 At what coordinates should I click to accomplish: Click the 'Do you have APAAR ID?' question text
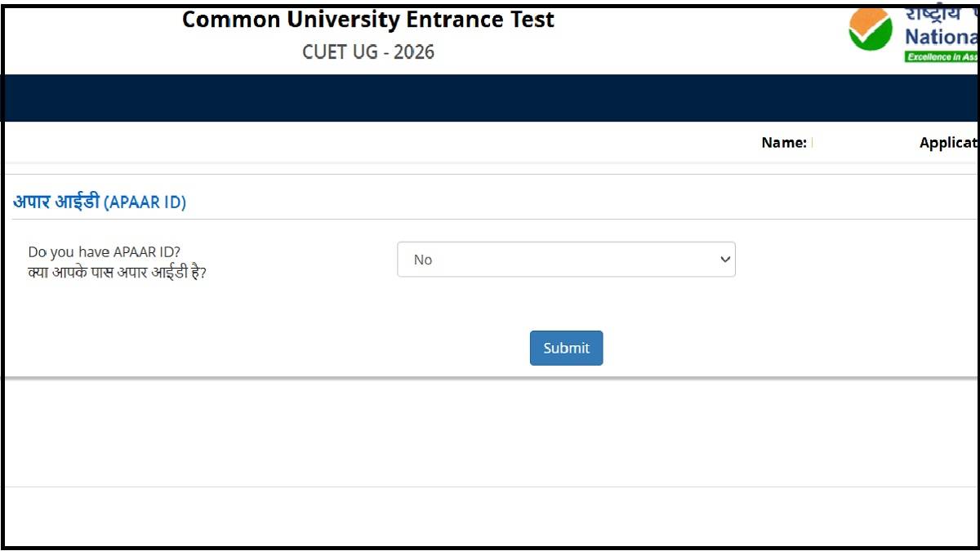point(105,251)
